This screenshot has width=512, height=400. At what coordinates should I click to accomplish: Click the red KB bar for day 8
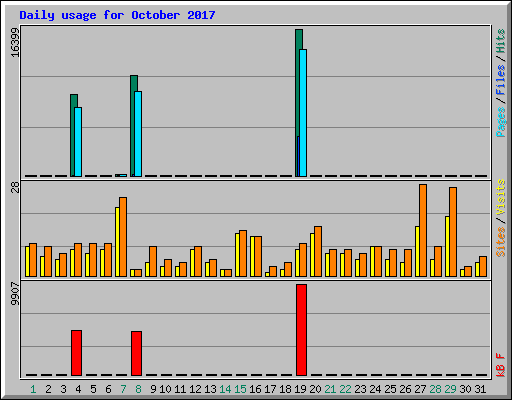136,353
